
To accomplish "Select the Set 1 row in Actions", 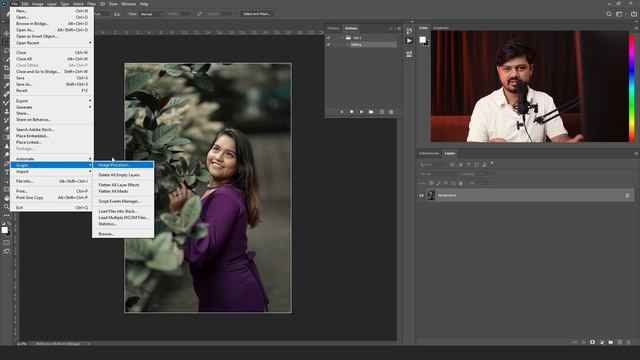I will [x=361, y=38].
